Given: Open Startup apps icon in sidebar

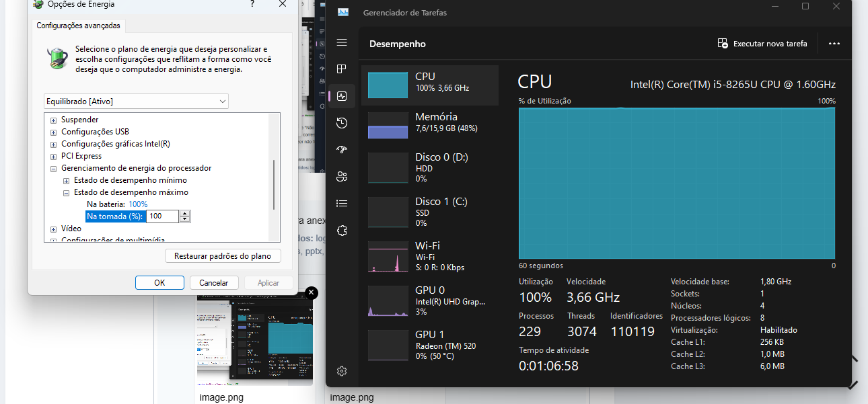Looking at the screenshot, I should 342,150.
